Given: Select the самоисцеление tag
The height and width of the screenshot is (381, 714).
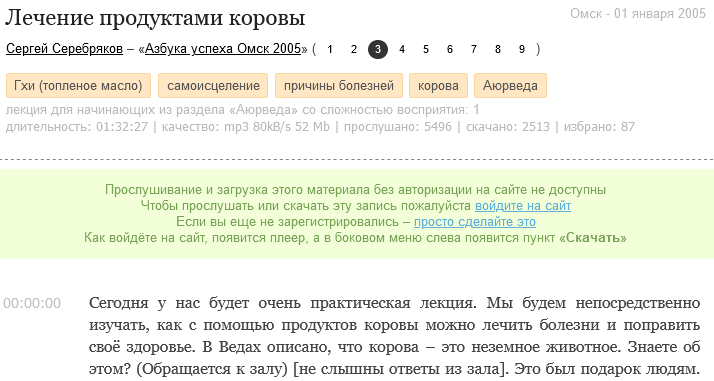Looking at the screenshot, I should click(x=213, y=86).
